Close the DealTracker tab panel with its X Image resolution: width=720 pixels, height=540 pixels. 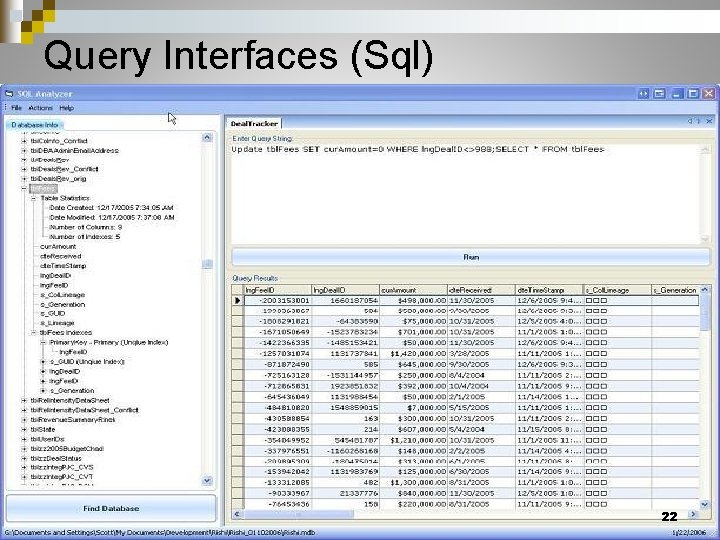coord(709,121)
